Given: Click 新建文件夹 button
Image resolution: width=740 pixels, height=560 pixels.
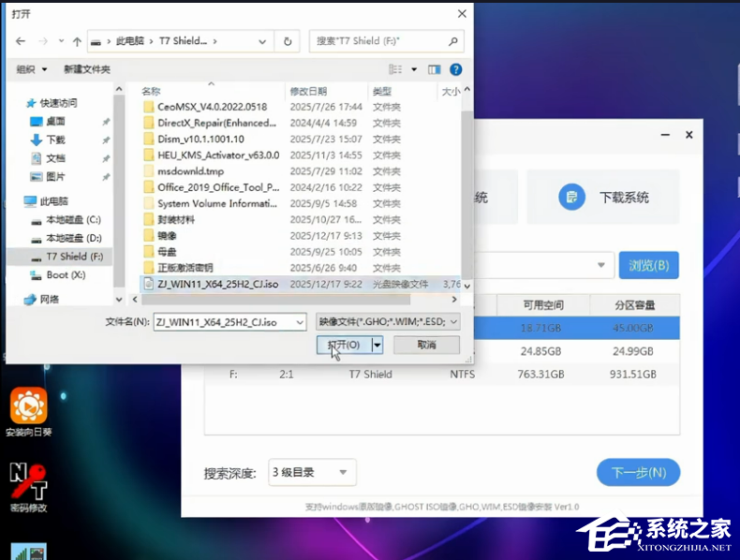Looking at the screenshot, I should pos(87,69).
